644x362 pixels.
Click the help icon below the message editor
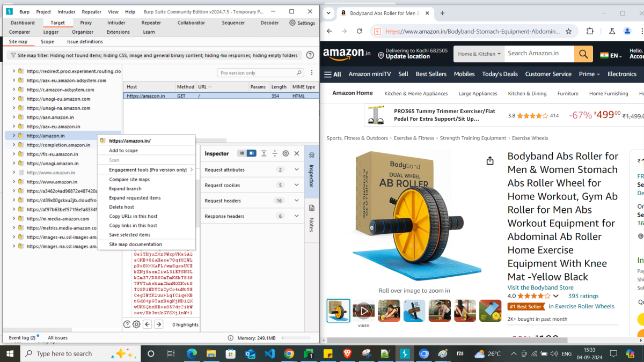click(x=127, y=324)
